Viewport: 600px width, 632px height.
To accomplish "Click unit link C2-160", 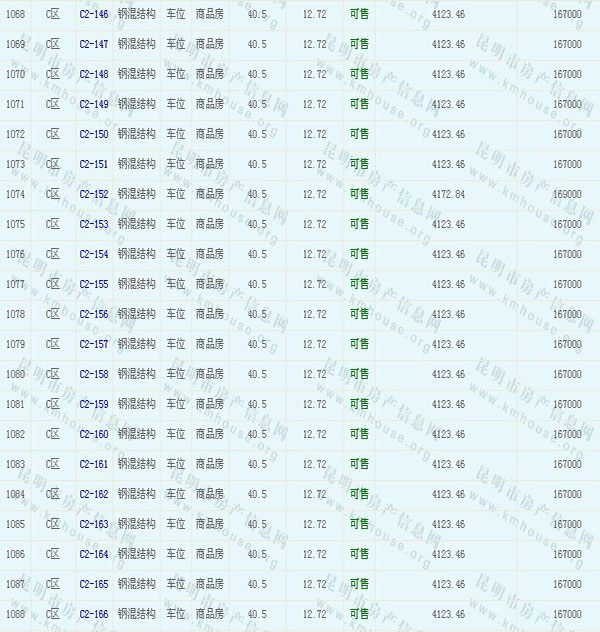I will click(x=93, y=434).
